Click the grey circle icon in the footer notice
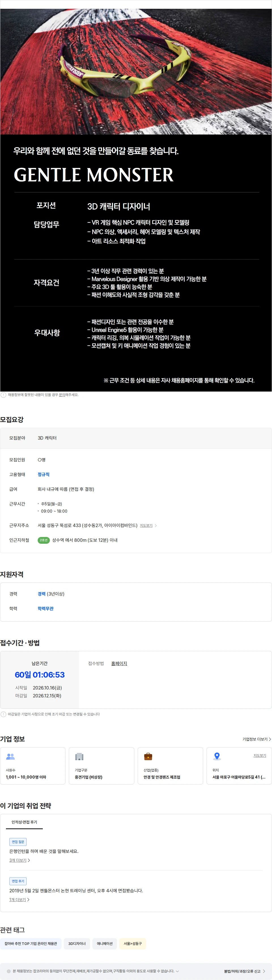This screenshot has height=980, width=272. 9,971
